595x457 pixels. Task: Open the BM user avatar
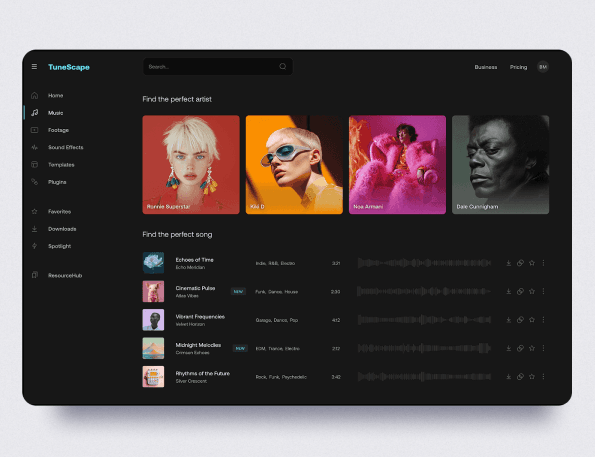pyautogui.click(x=543, y=67)
